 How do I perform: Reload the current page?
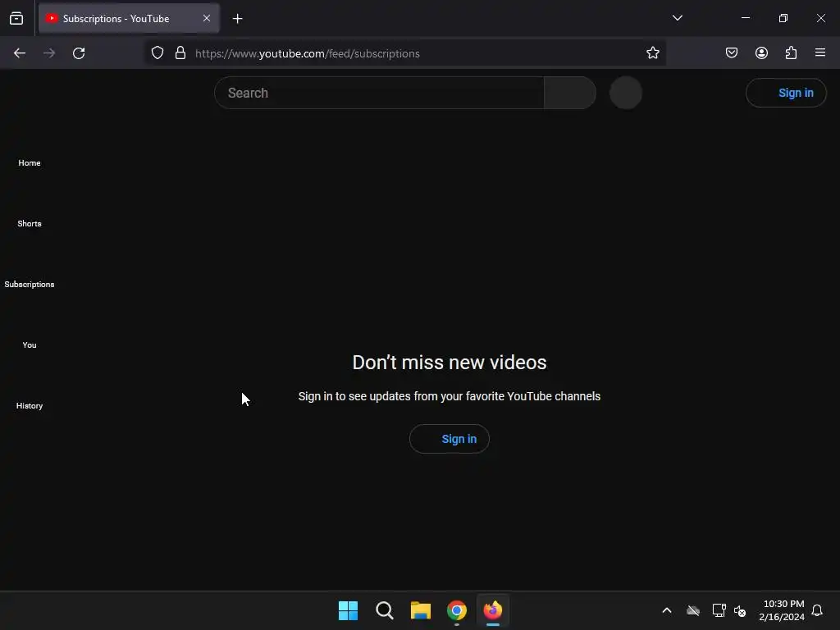pos(79,53)
